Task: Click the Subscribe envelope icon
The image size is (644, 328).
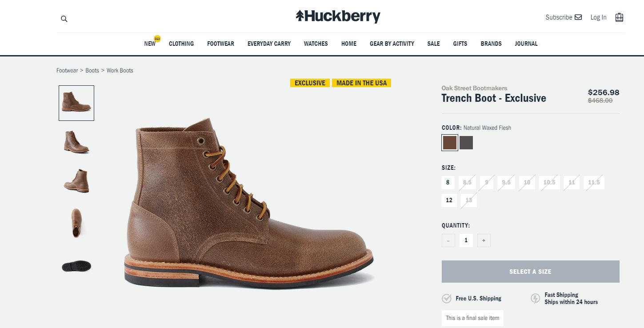Action: 578,17
